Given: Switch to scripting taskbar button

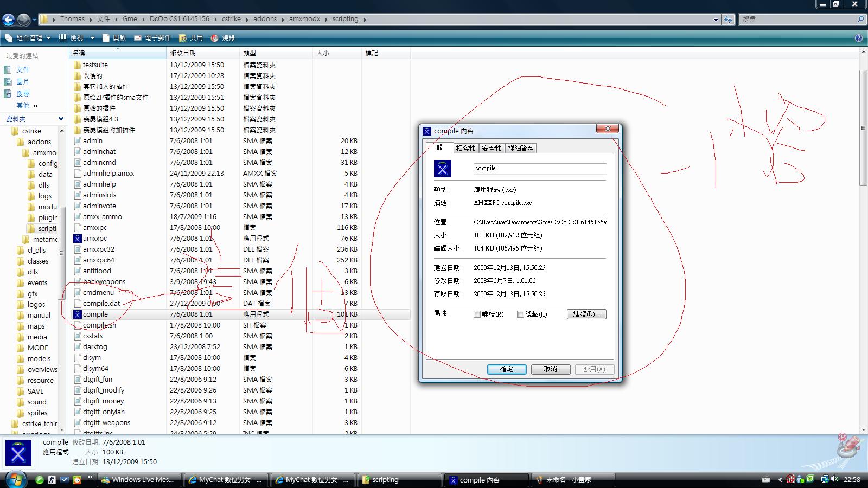Looking at the screenshot, I should point(399,480).
